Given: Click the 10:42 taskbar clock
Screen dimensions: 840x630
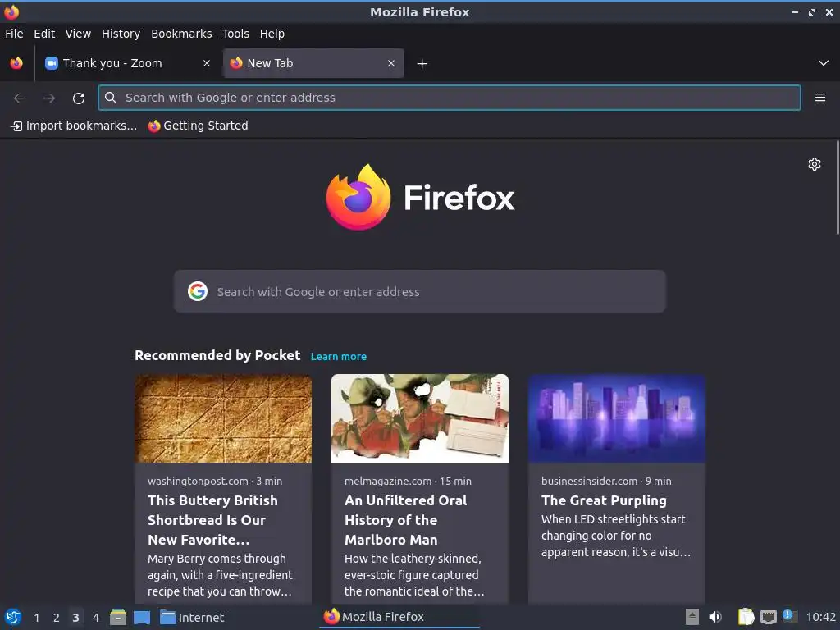Looking at the screenshot, I should tap(820, 618).
